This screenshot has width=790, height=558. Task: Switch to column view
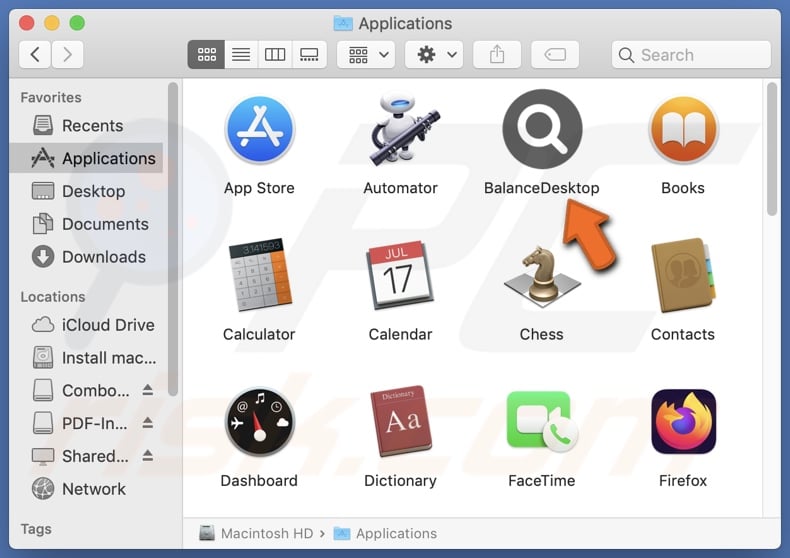(275, 54)
